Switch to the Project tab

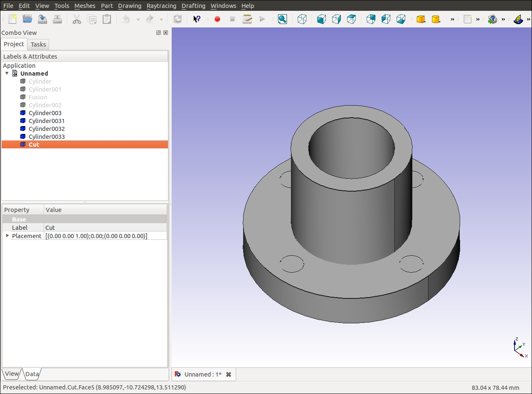[x=14, y=44]
